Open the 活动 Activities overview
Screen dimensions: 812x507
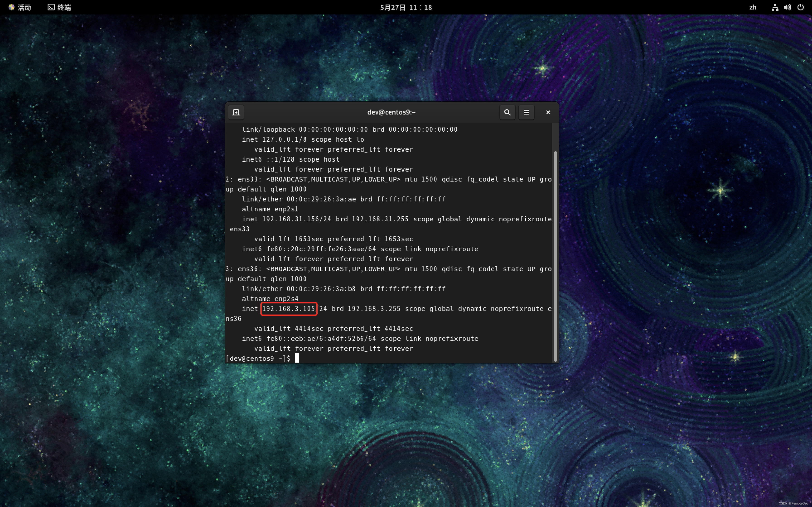coord(20,7)
